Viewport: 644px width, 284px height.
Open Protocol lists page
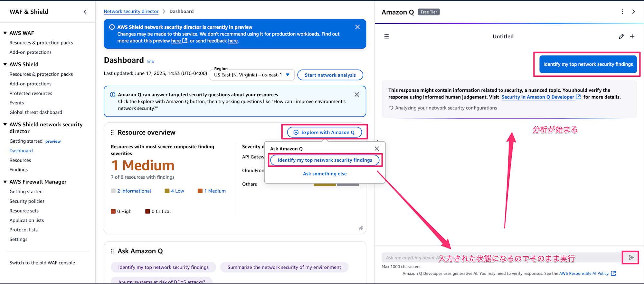(x=23, y=230)
